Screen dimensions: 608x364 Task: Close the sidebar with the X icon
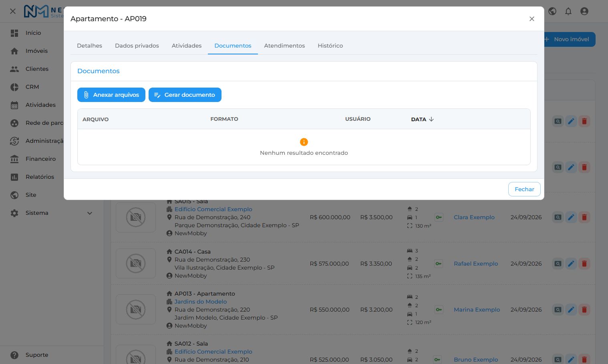(x=13, y=11)
